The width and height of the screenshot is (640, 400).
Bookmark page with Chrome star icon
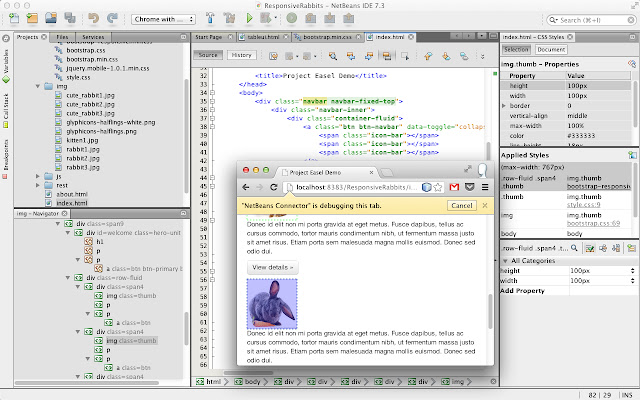click(439, 187)
